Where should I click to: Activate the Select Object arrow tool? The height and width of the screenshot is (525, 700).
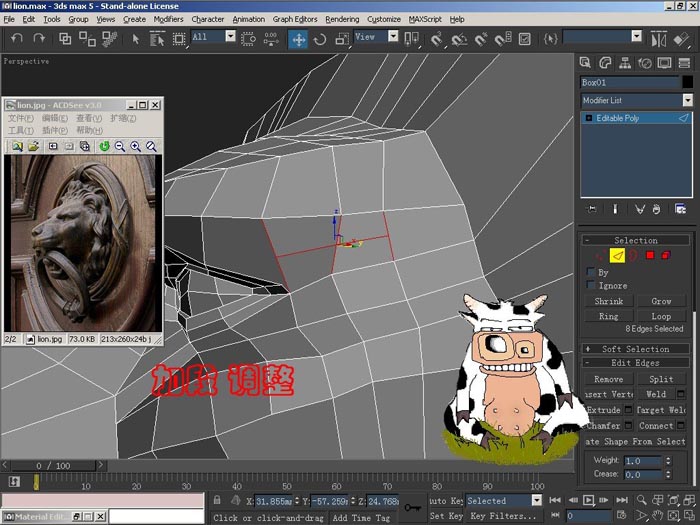[x=136, y=39]
